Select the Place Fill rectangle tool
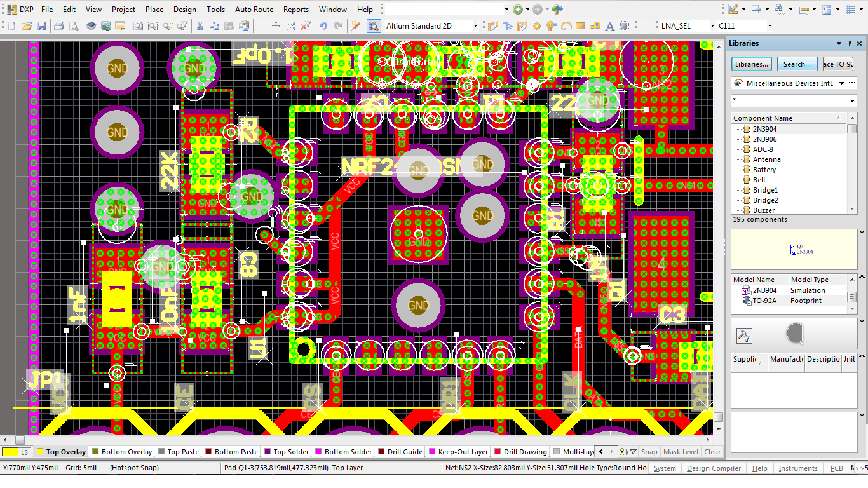Image resolution: width=868 pixels, height=488 pixels. point(580,26)
